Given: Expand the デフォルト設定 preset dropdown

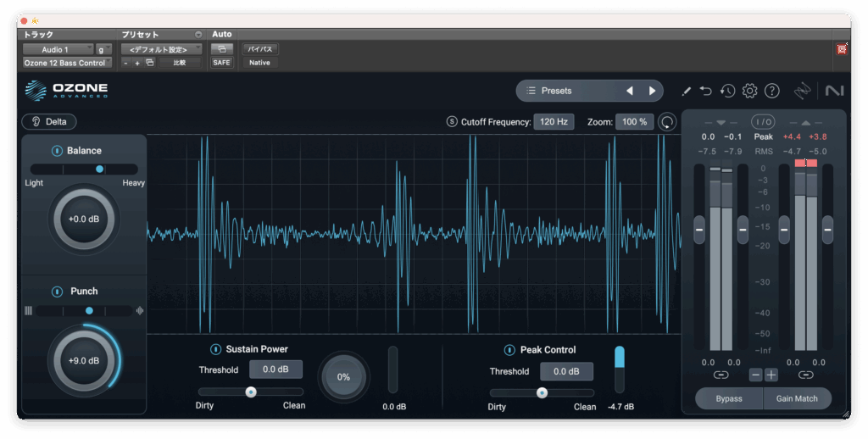Looking at the screenshot, I should (x=160, y=49).
